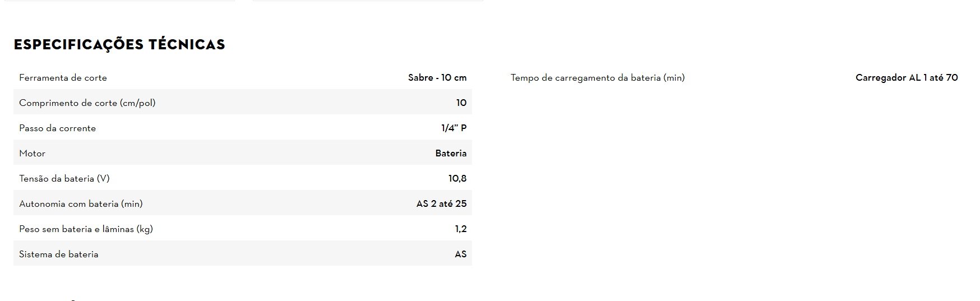Screen dimensions: 980x301
Task: Select the 'Carregador AL 1 até 70' value
Action: (907, 78)
